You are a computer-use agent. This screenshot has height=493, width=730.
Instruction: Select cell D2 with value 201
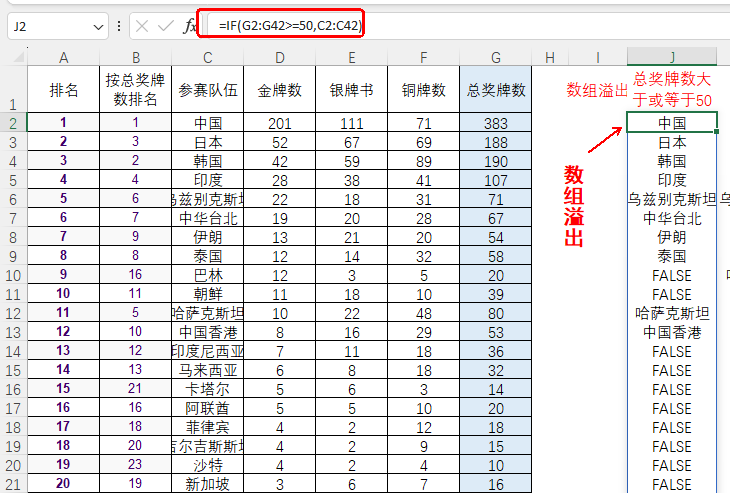coord(279,123)
